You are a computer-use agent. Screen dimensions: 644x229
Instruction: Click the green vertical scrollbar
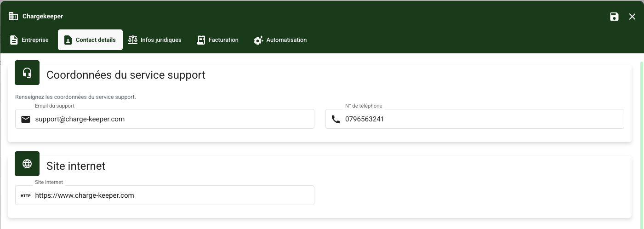642,145
